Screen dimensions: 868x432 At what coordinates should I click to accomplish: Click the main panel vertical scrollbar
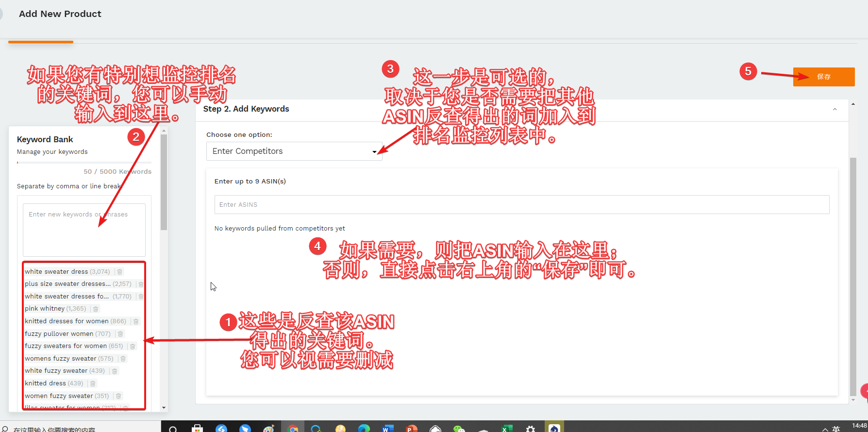pos(853,277)
